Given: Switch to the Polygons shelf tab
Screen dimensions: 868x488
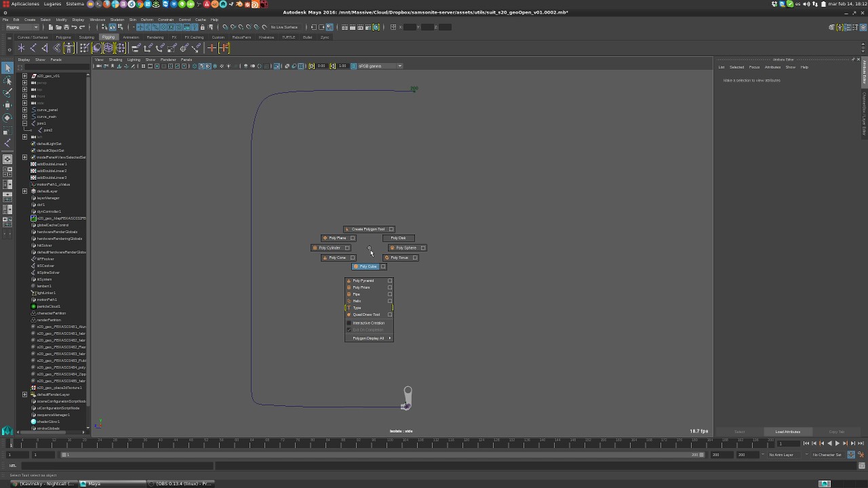Looking at the screenshot, I should [63, 37].
